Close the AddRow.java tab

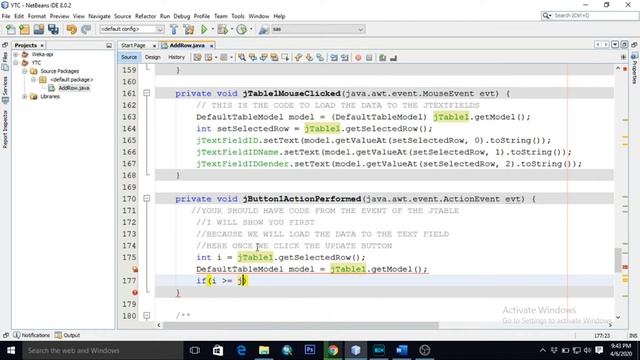(x=211, y=46)
